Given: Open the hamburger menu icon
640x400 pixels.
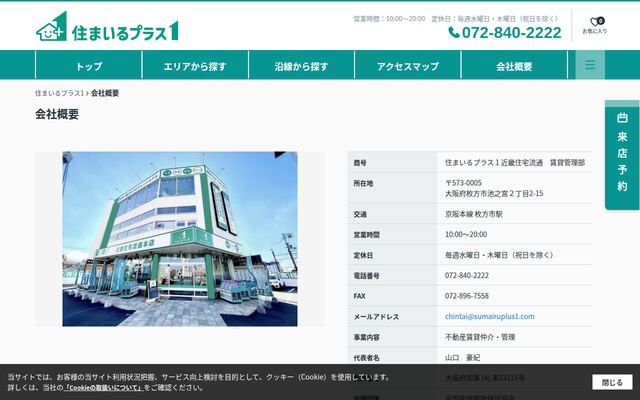Looking at the screenshot, I should 590,64.
